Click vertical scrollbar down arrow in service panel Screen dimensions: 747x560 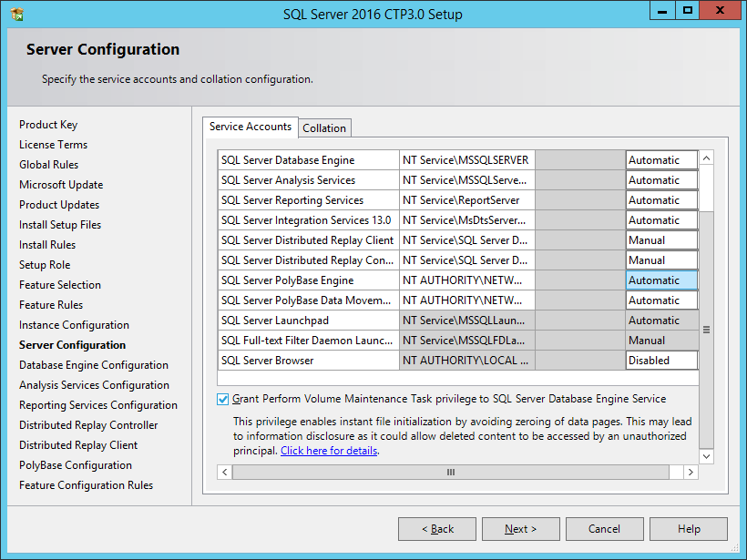pyautogui.click(x=706, y=454)
